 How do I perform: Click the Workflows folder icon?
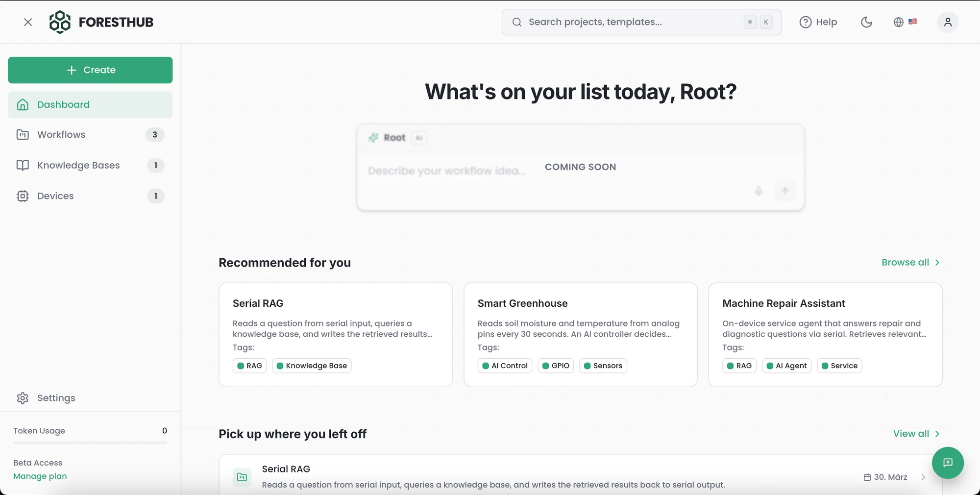[x=23, y=135]
